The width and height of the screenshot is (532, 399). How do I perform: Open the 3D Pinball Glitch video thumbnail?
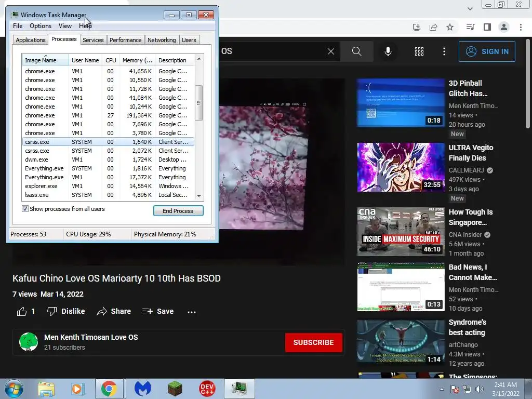coord(401,103)
